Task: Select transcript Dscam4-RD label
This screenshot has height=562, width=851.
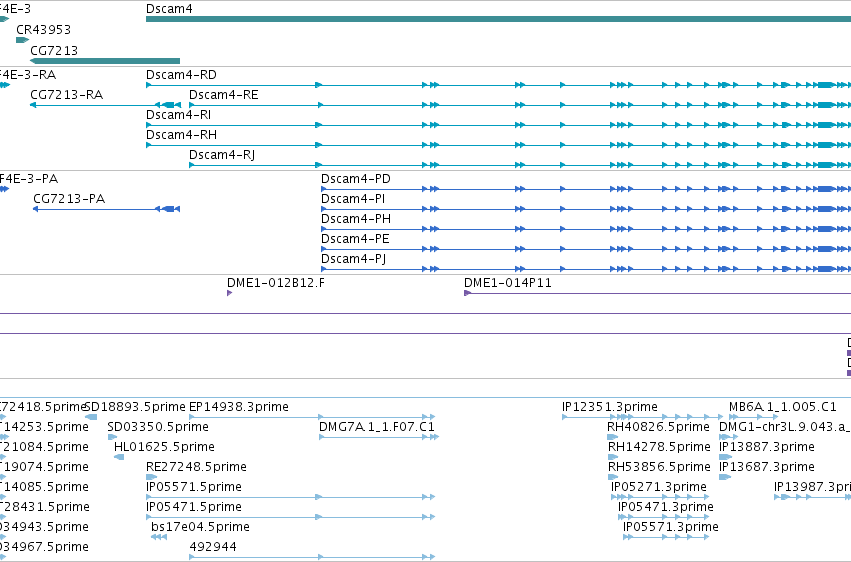Action: point(181,74)
